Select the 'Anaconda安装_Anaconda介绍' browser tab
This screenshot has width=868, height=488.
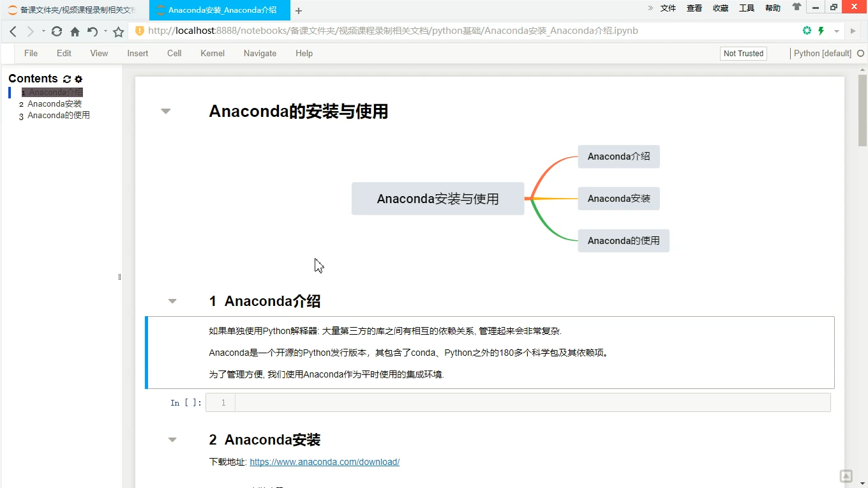pyautogui.click(x=220, y=10)
